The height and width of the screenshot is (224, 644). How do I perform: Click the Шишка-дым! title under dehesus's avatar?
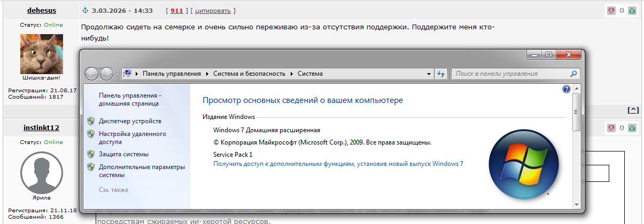pos(42,78)
